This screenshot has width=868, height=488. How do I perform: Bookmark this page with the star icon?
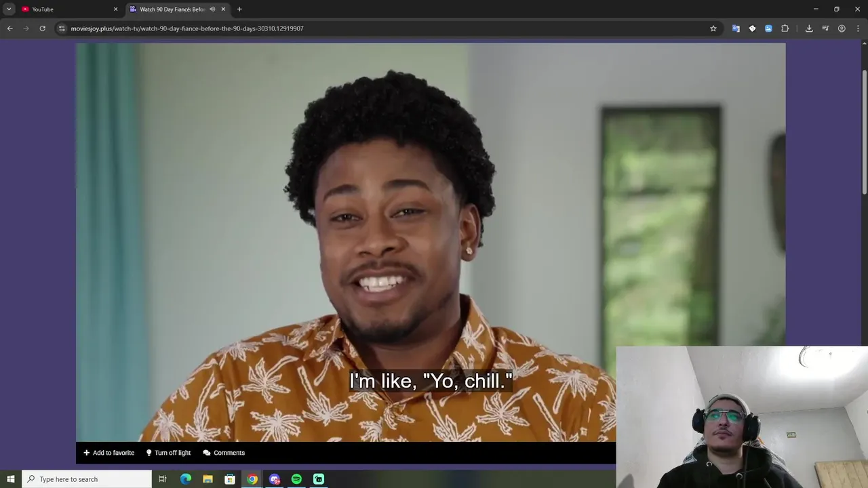pos(713,28)
